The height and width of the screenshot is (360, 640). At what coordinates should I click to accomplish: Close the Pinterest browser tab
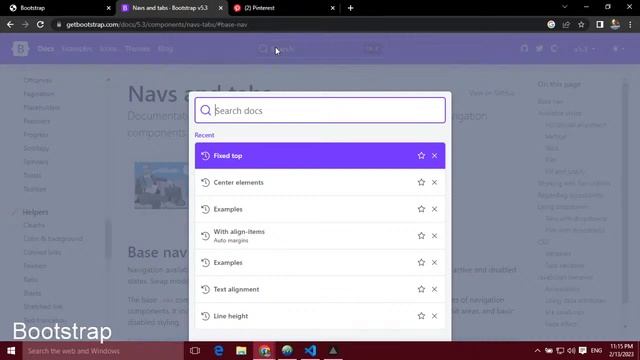click(x=333, y=8)
